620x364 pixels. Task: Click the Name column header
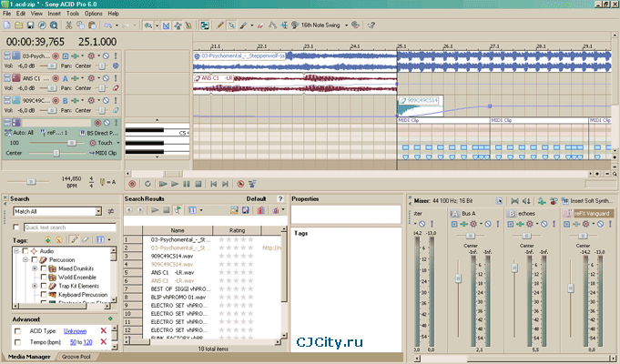click(178, 230)
